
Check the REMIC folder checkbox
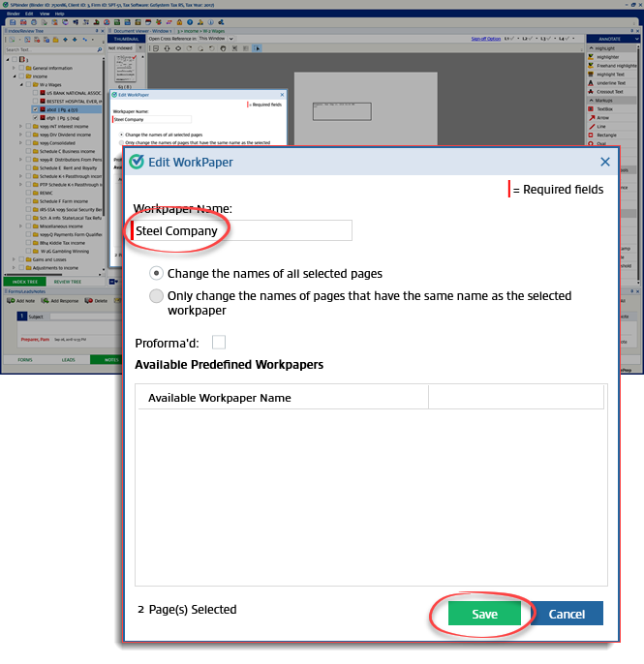pyautogui.click(x=28, y=193)
